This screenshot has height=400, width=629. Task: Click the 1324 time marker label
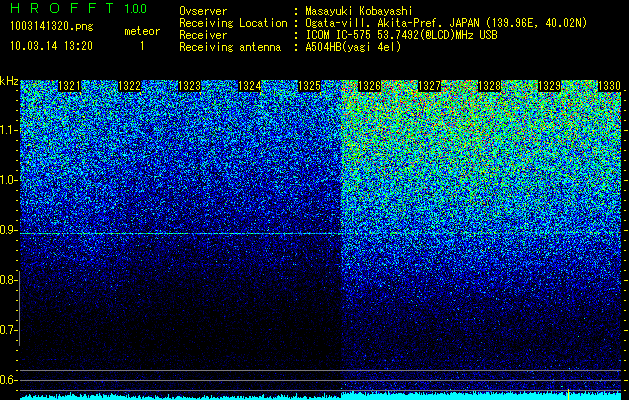[250, 86]
